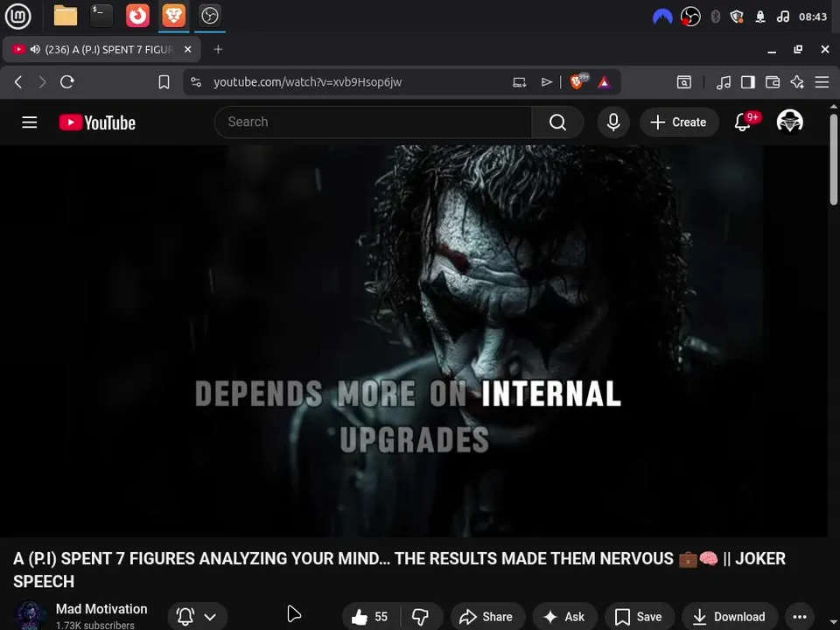
Task: Open the Brave playlist music icon
Action: pyautogui.click(x=724, y=82)
